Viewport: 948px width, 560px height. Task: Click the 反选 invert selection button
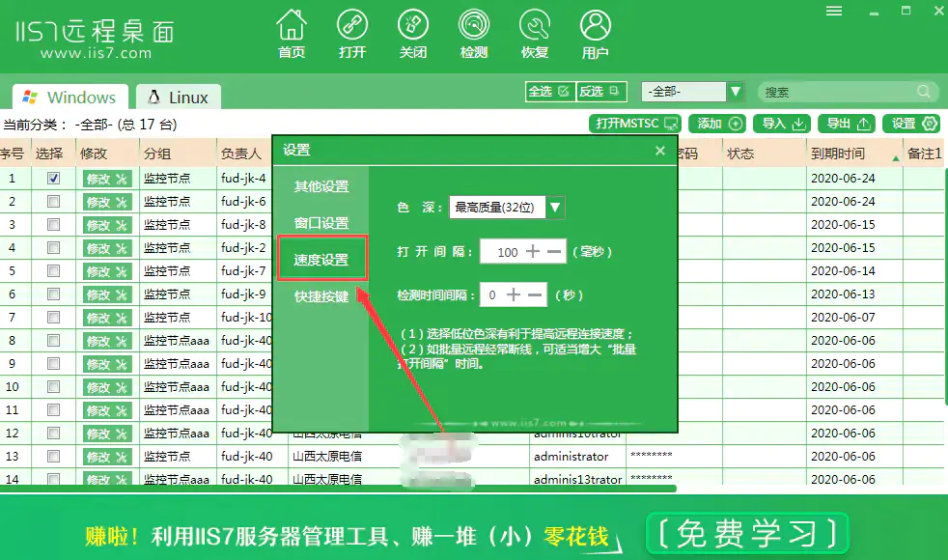pyautogui.click(x=600, y=92)
